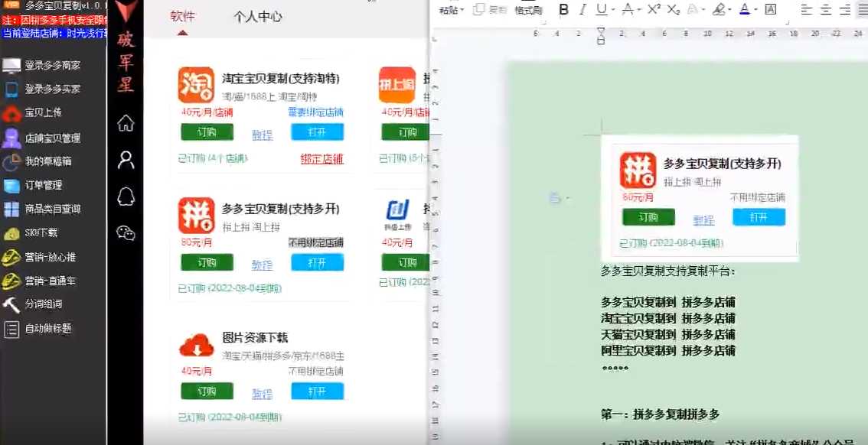Viewport: 868px width, 445px height.
Task: Open 营销-放心推 in the left sidebar
Action: tap(39, 257)
